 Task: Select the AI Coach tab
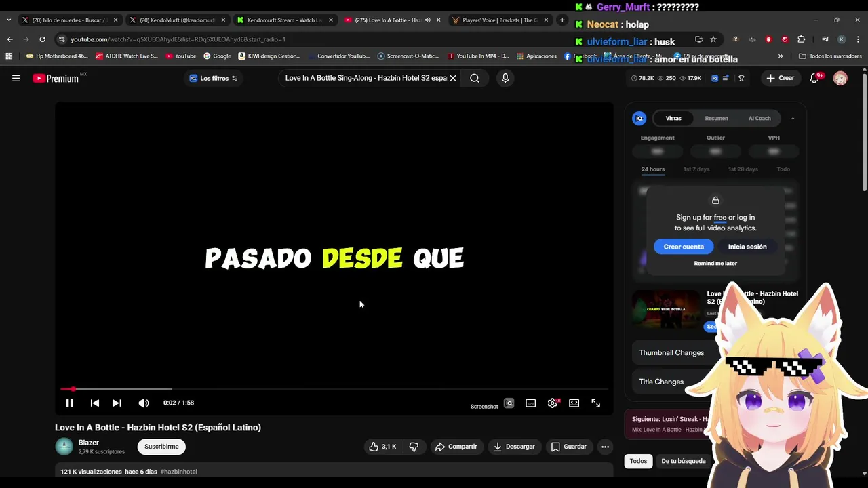[759, 118]
